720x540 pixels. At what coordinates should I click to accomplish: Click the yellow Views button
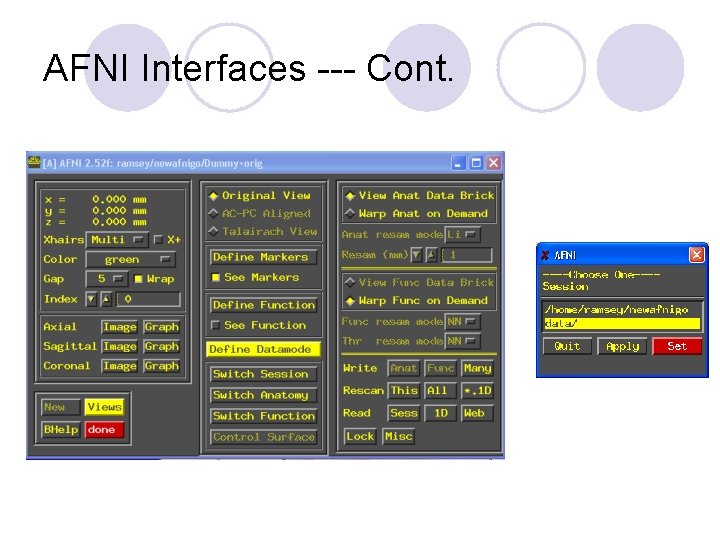coord(104,407)
